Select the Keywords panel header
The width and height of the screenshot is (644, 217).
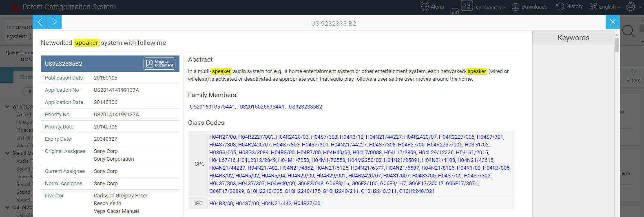pyautogui.click(x=573, y=38)
